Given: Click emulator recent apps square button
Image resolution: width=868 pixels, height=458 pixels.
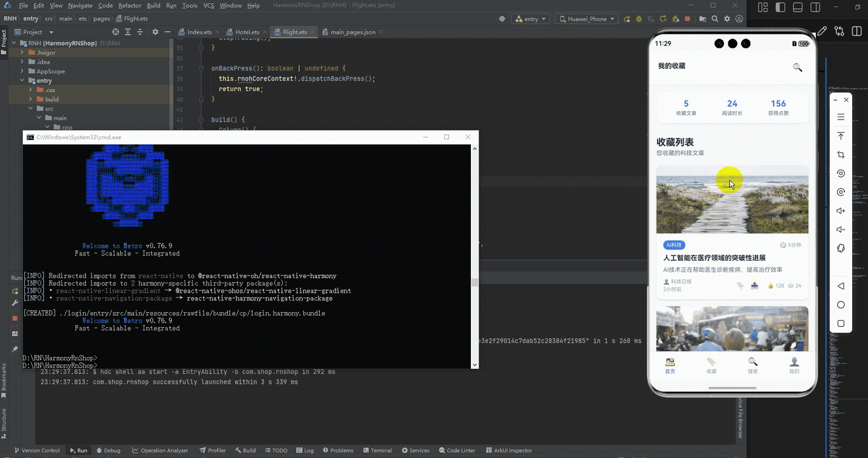Looking at the screenshot, I should click(x=841, y=324).
